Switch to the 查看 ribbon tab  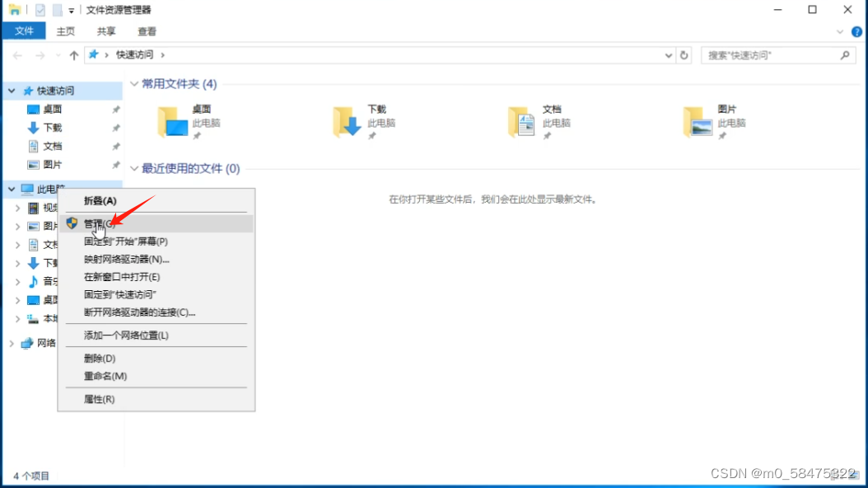click(x=147, y=32)
